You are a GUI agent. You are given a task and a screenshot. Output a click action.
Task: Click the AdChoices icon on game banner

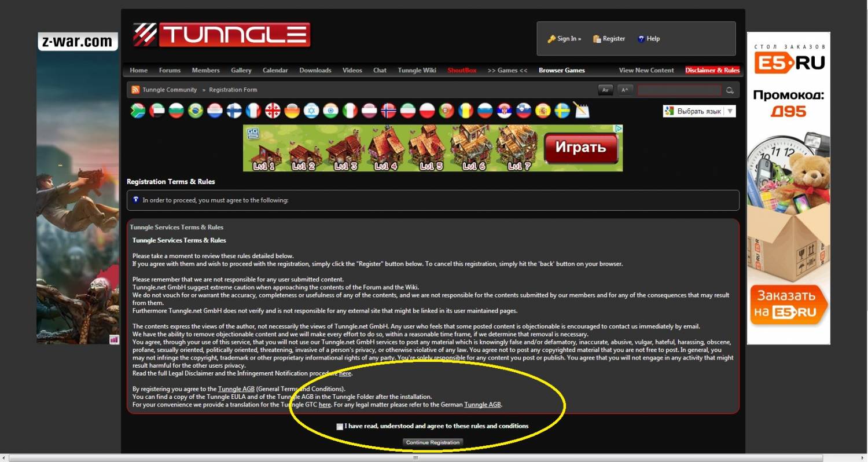click(x=619, y=129)
